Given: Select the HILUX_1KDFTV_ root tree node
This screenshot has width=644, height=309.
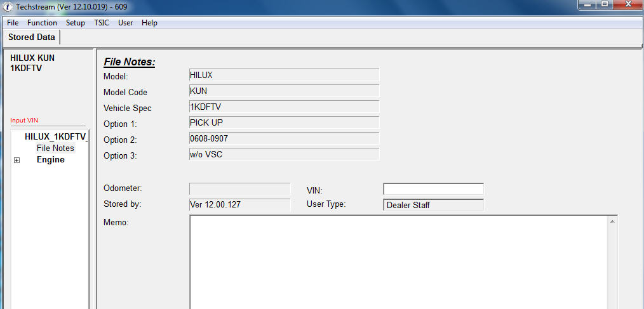Looking at the screenshot, I should (57, 136).
